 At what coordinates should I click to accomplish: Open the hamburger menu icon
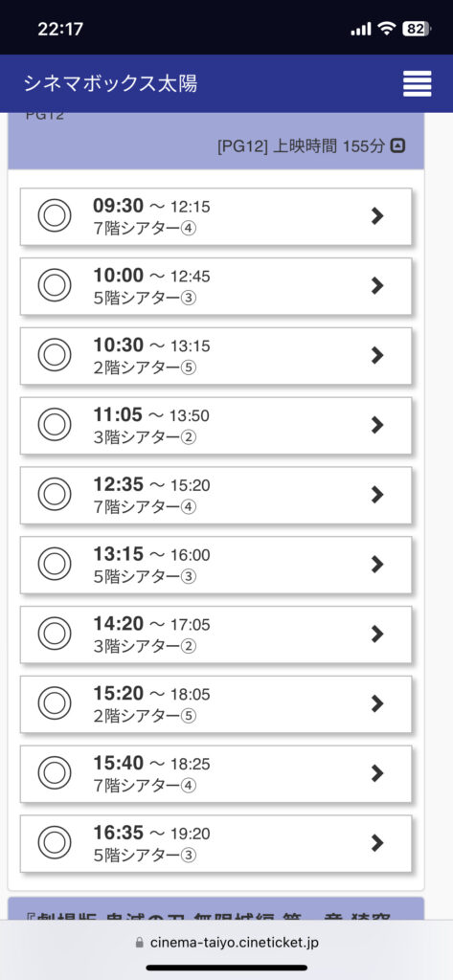click(x=417, y=84)
